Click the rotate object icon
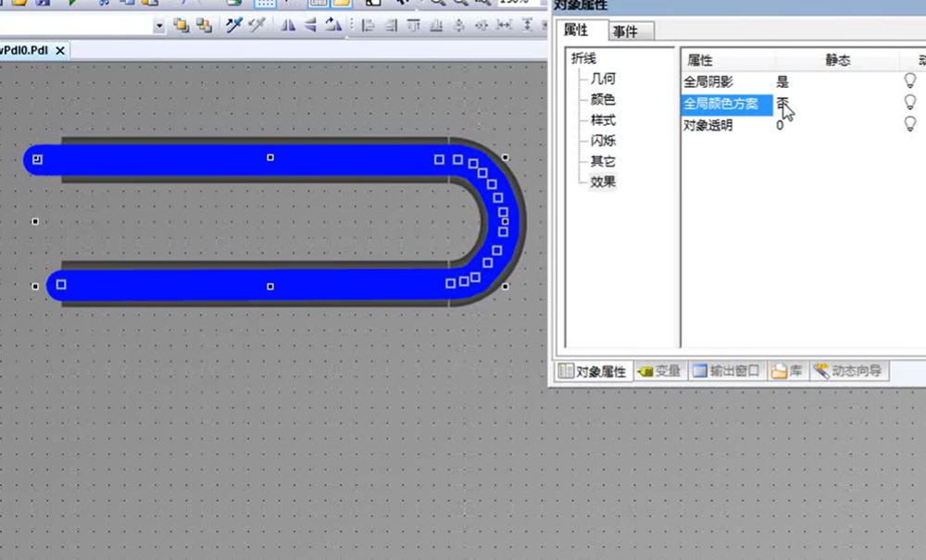Screen dimensions: 926x560 click(x=332, y=26)
